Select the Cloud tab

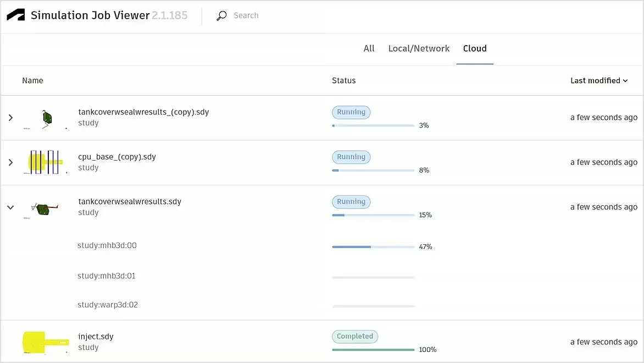(x=475, y=48)
